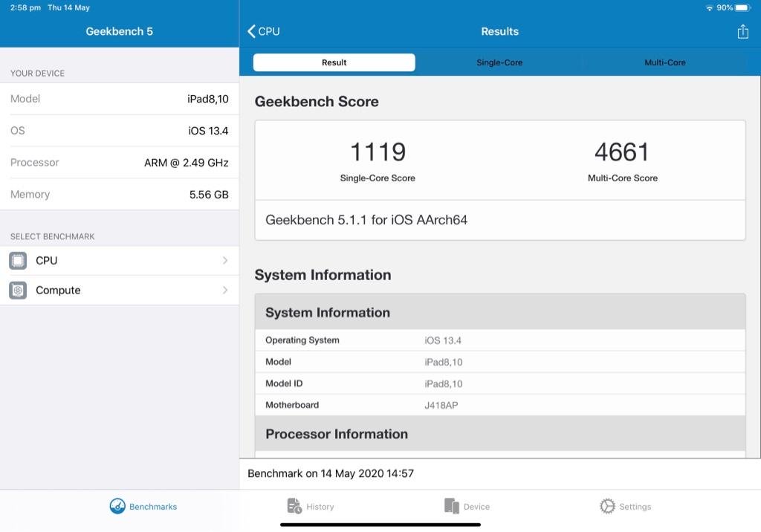Tap the Results page title

coord(500,31)
